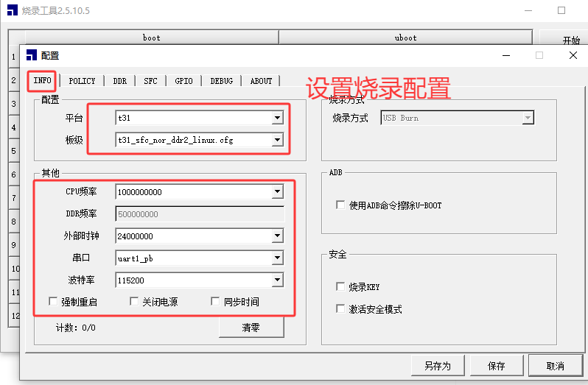Select row 9 in main window table
This screenshot has width=588, height=385.
click(x=13, y=245)
